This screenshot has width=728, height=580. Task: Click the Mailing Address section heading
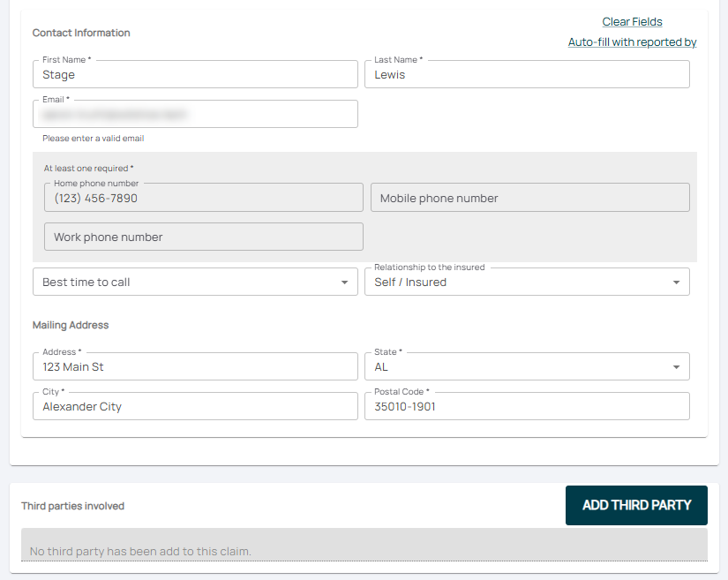click(x=71, y=325)
